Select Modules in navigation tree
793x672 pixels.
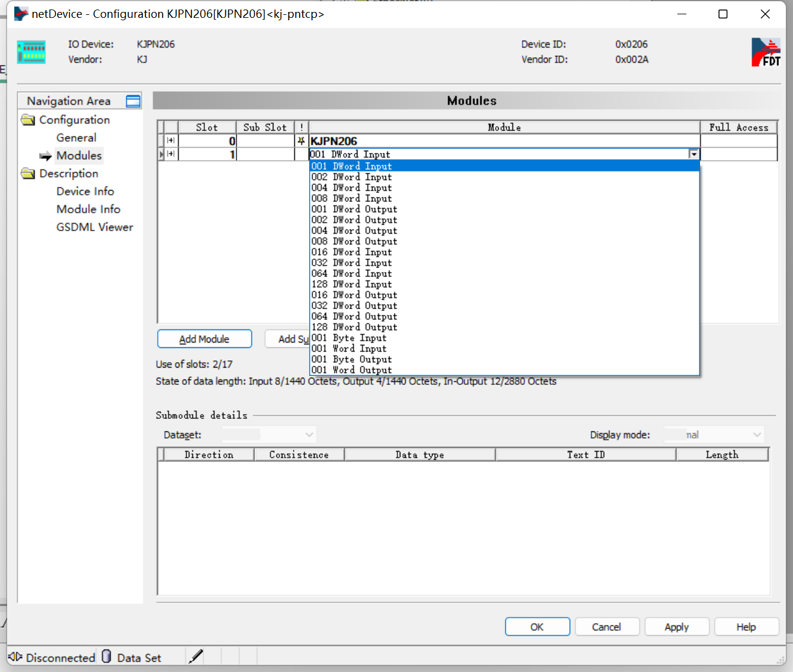(x=79, y=155)
